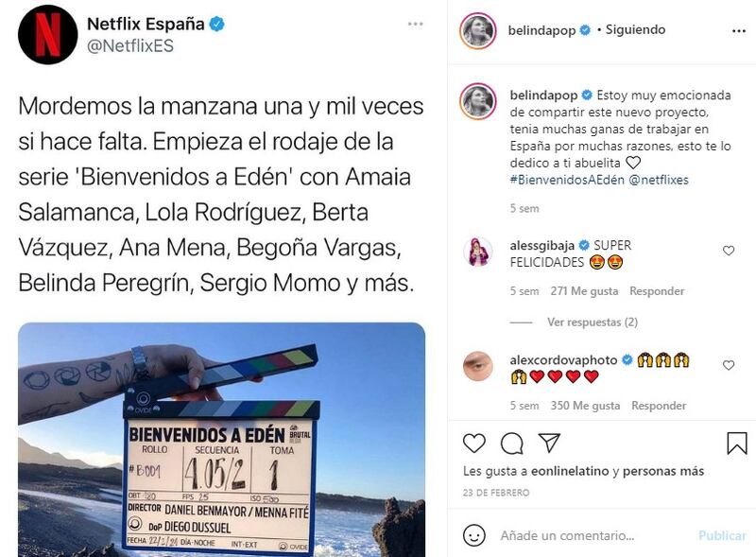Share the post via paper plane icon
The height and width of the screenshot is (557, 756).
[x=549, y=443]
